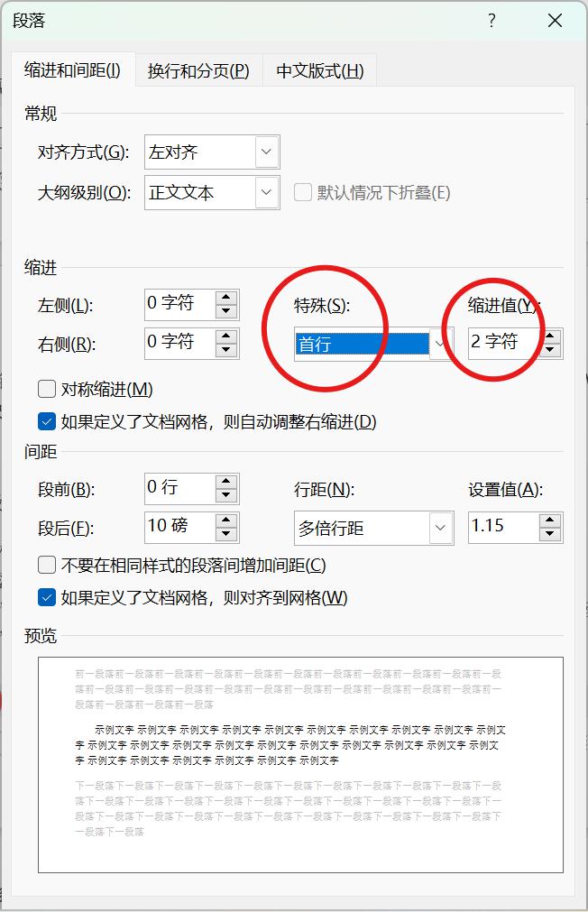Viewport: 588px width, 912px height.
Task: Close the 段落 dialog
Action: [555, 21]
